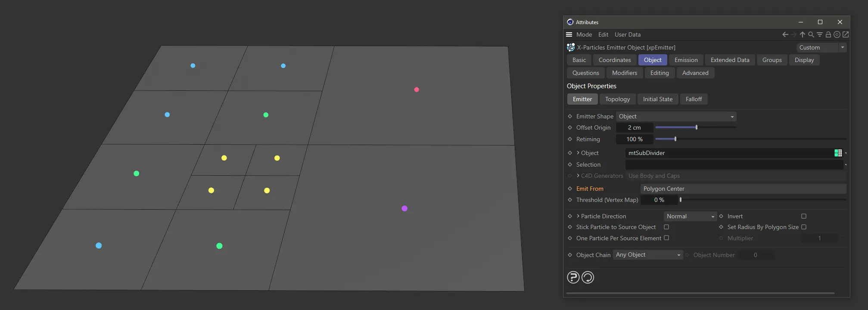Open the User Data menu

click(x=628, y=34)
